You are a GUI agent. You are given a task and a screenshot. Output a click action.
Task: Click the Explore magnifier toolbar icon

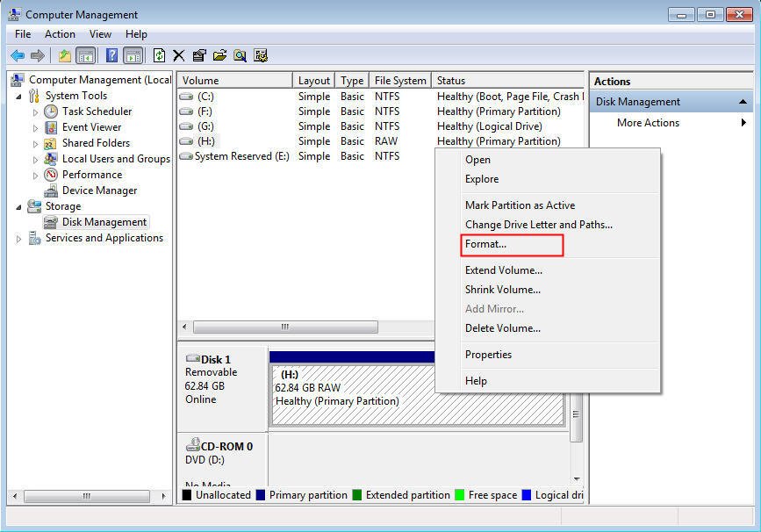[240, 56]
